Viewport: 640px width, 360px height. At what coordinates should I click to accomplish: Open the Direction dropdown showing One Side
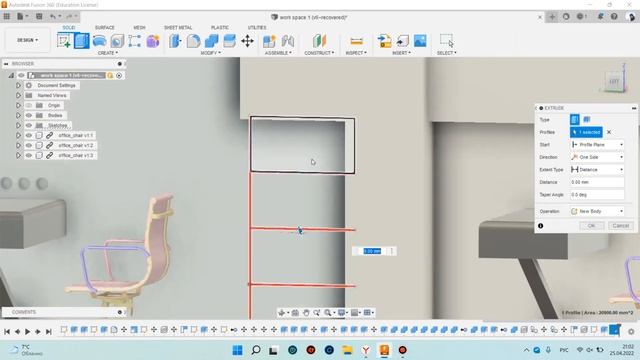pyautogui.click(x=597, y=157)
